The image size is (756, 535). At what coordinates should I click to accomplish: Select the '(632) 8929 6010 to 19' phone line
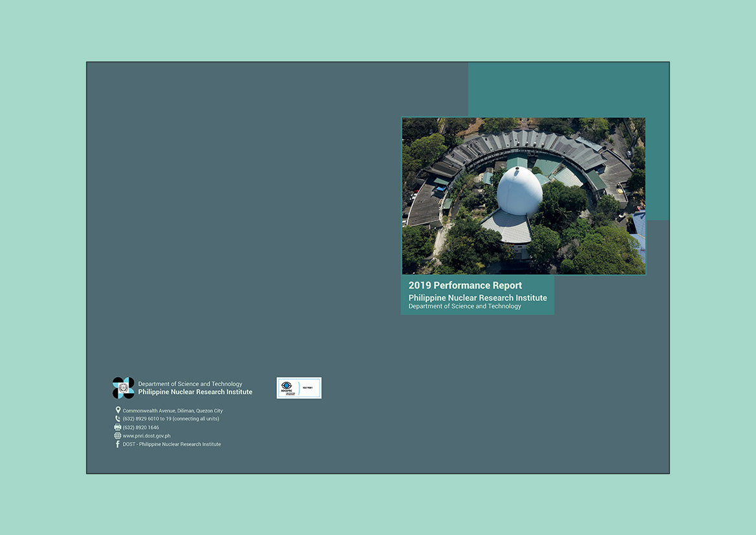point(171,419)
